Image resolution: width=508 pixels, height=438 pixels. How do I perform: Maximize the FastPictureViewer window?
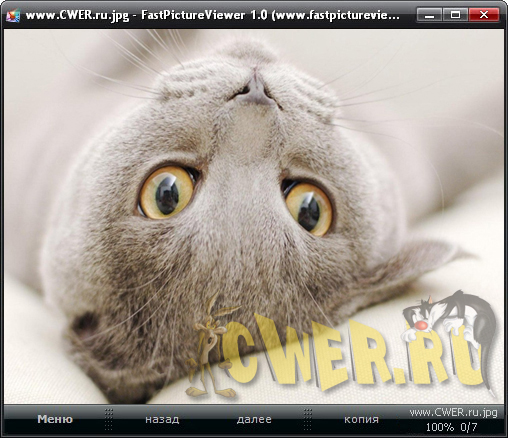(455, 15)
